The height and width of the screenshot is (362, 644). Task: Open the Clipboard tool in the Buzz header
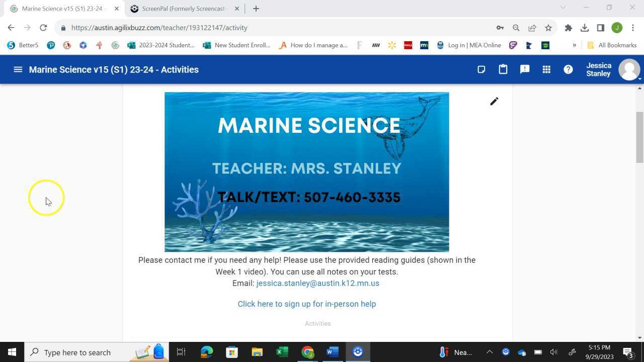[x=503, y=69]
